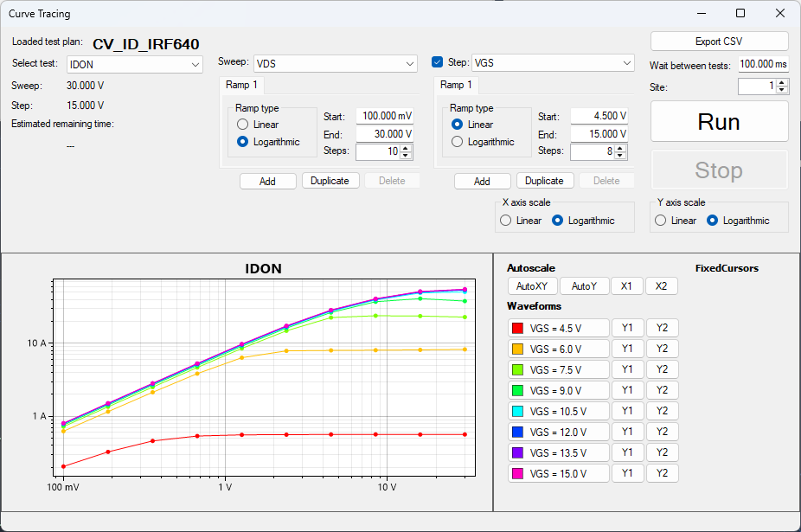Click Export CSV
This screenshot has width=801, height=532.
[x=719, y=42]
